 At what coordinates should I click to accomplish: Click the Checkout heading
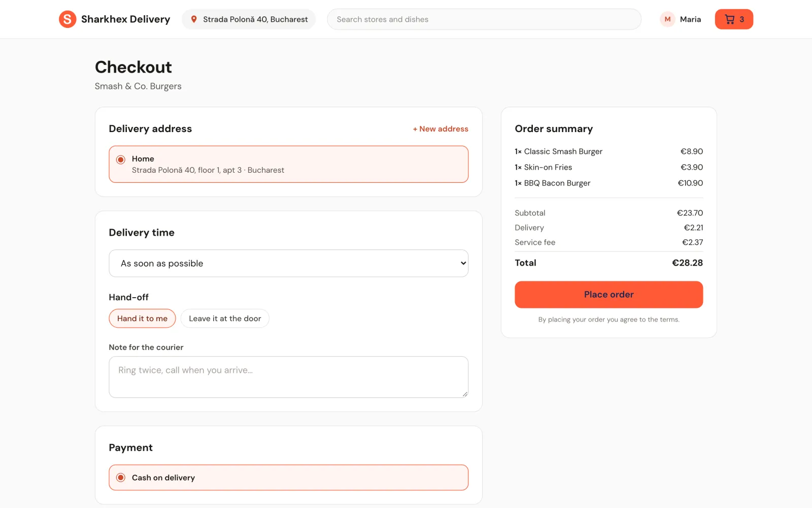click(133, 67)
